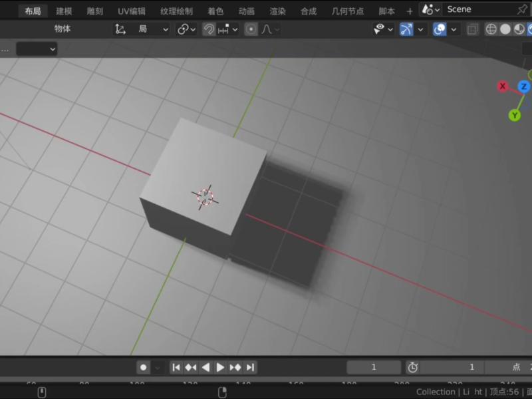Play the animation forward
This screenshot has width=532, height=399.
pos(220,367)
